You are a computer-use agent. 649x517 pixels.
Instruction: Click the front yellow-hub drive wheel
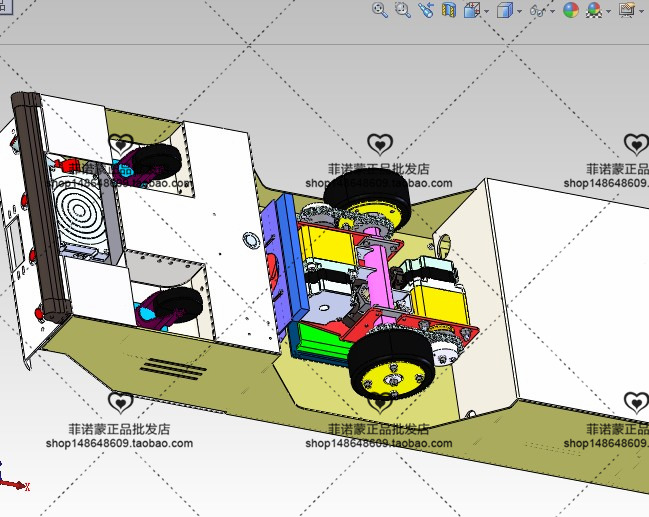tap(390, 363)
